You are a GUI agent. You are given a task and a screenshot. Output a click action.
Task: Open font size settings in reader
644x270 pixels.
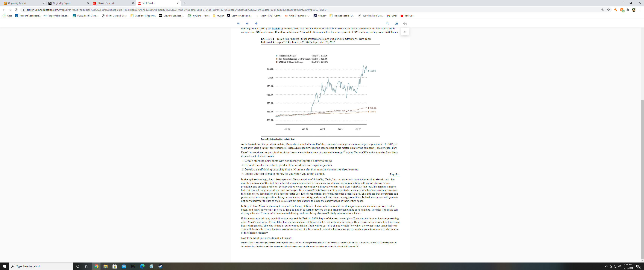pyautogui.click(x=396, y=23)
